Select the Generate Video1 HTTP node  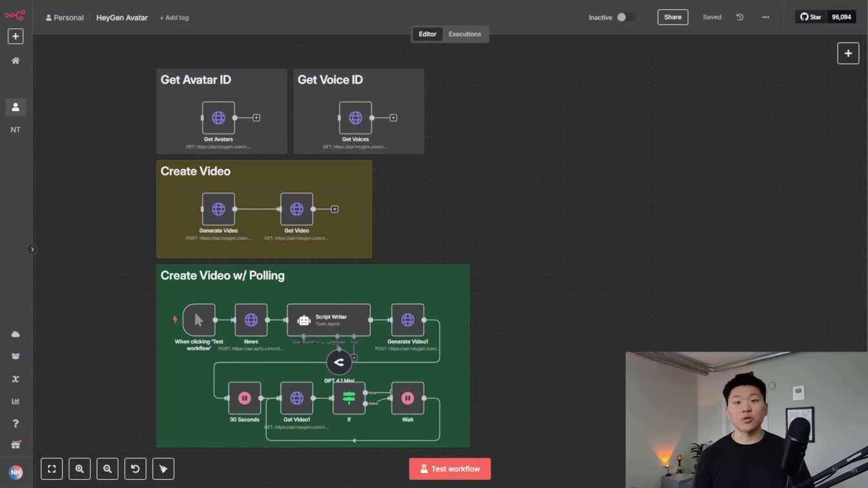[x=408, y=320]
